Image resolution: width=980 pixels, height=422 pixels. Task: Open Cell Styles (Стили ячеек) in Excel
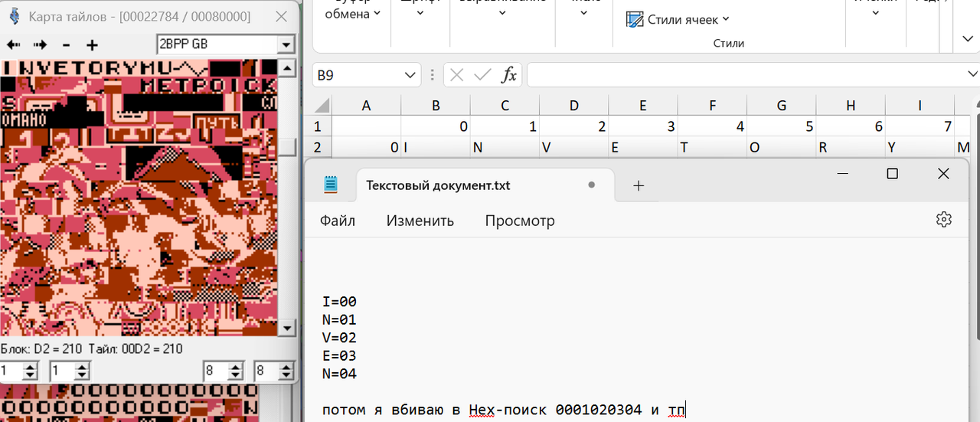click(678, 19)
